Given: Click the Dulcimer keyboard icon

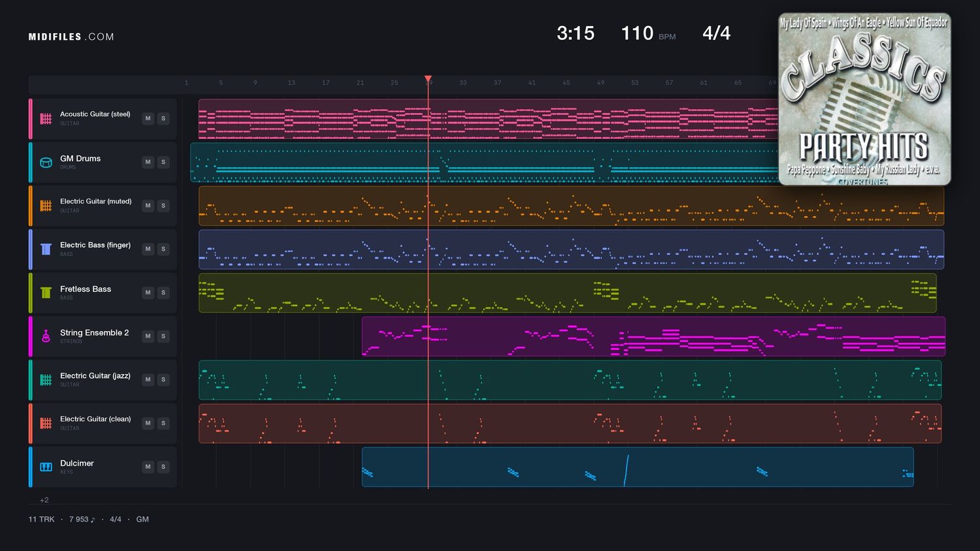Looking at the screenshot, I should pyautogui.click(x=46, y=467).
